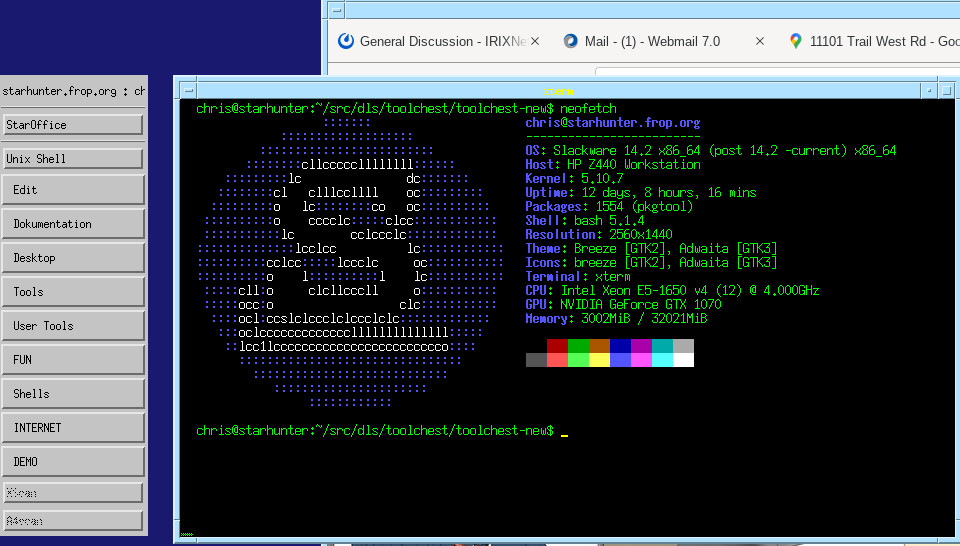Open the Edit toolchest menu
960x546 pixels.
pyautogui.click(x=73, y=190)
